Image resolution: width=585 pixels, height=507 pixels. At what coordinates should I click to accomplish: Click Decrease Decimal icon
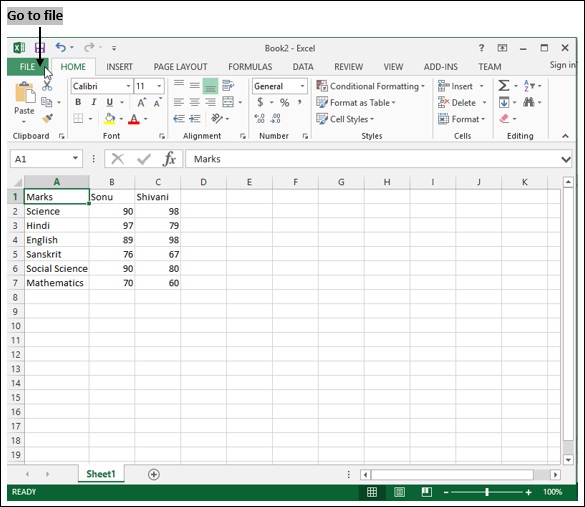pyautogui.click(x=275, y=119)
